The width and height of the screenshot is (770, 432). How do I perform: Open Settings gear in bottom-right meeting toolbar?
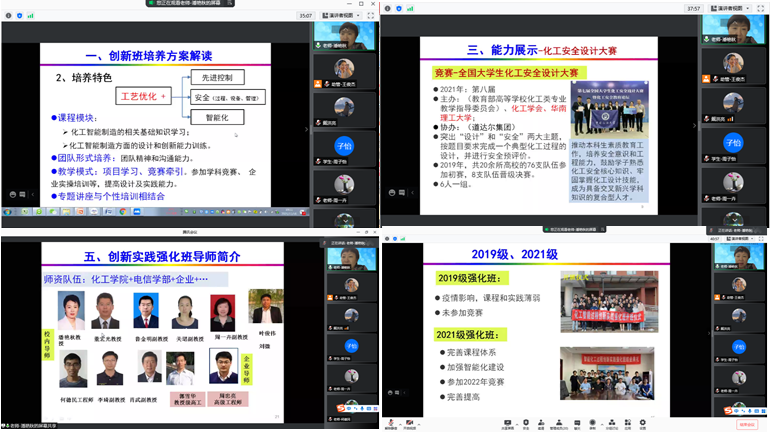(643, 423)
